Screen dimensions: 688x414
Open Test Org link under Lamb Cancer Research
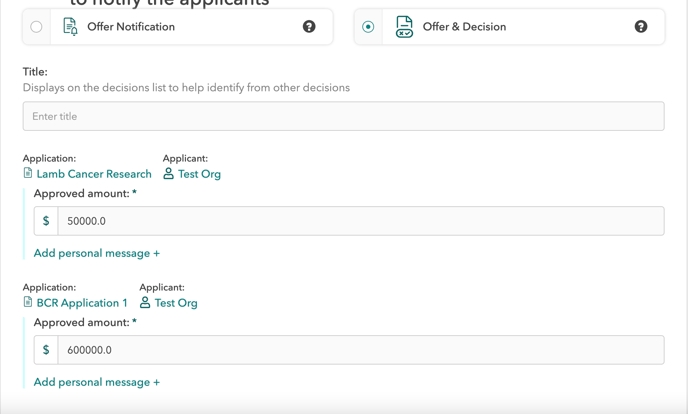(199, 174)
